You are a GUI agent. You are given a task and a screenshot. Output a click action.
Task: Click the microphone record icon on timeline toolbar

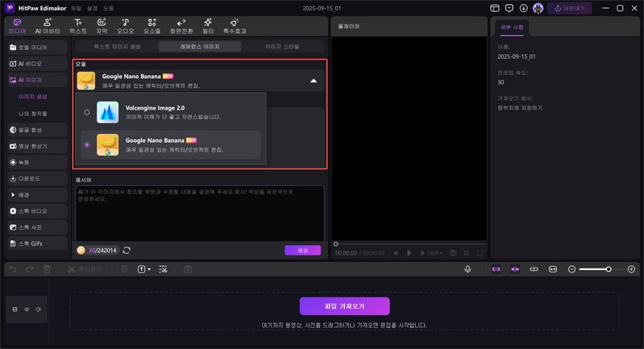coord(467,268)
